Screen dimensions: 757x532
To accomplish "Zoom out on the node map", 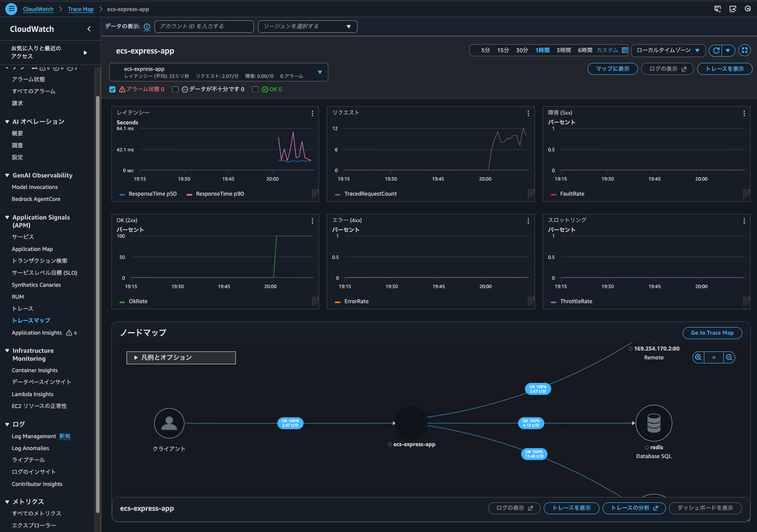I will 729,357.
